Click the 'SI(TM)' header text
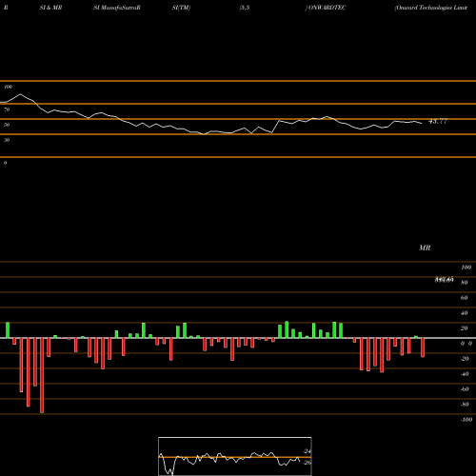 point(181,8)
